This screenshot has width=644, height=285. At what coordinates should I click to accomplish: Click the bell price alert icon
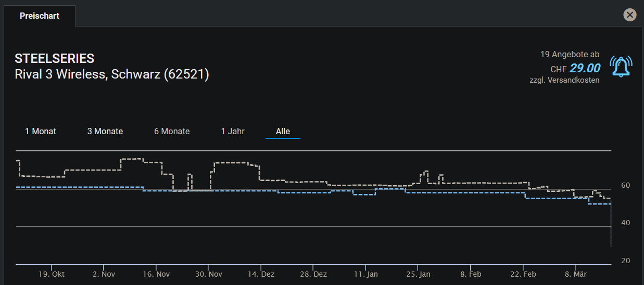click(621, 67)
